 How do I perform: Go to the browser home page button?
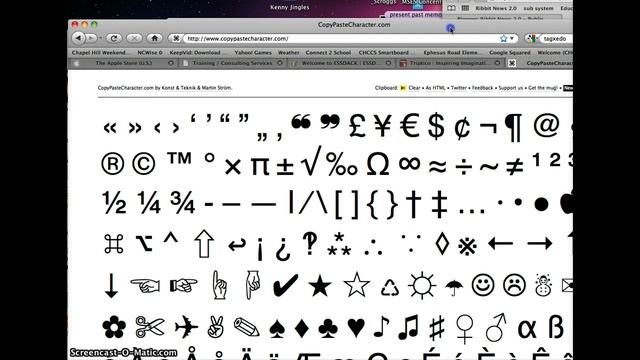154,38
